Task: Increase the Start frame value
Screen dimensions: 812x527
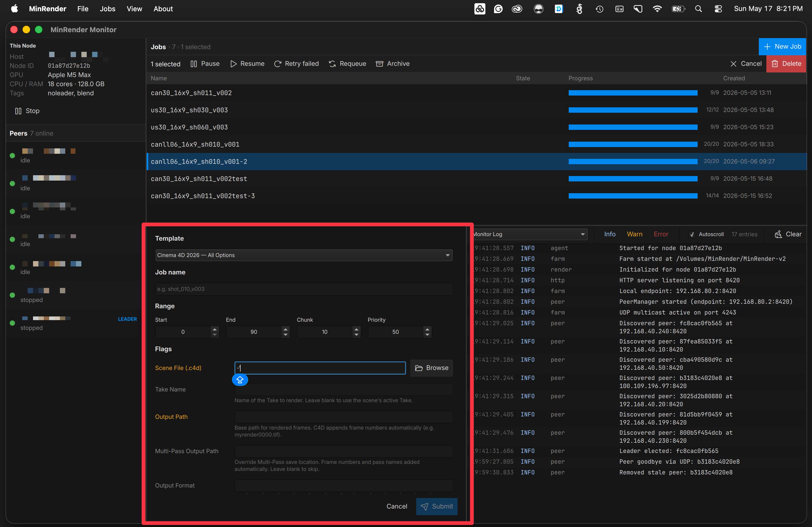Action: pyautogui.click(x=215, y=329)
